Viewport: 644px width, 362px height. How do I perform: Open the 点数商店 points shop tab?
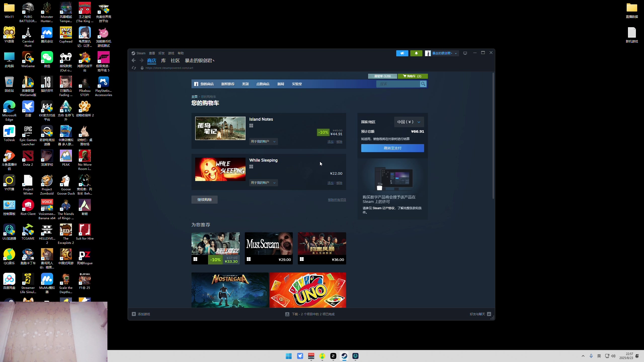coord(263,84)
